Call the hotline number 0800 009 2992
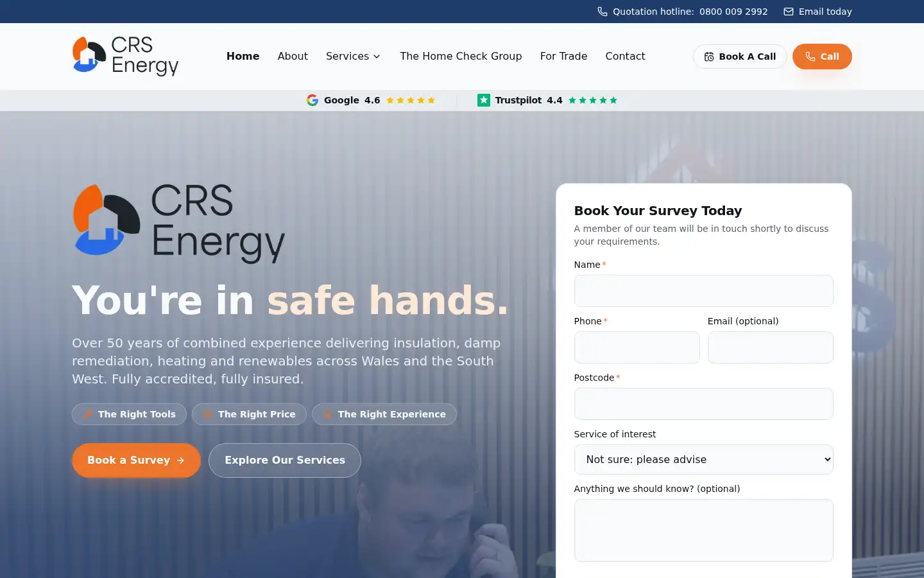Viewport: 924px width, 578px height. 733,12
